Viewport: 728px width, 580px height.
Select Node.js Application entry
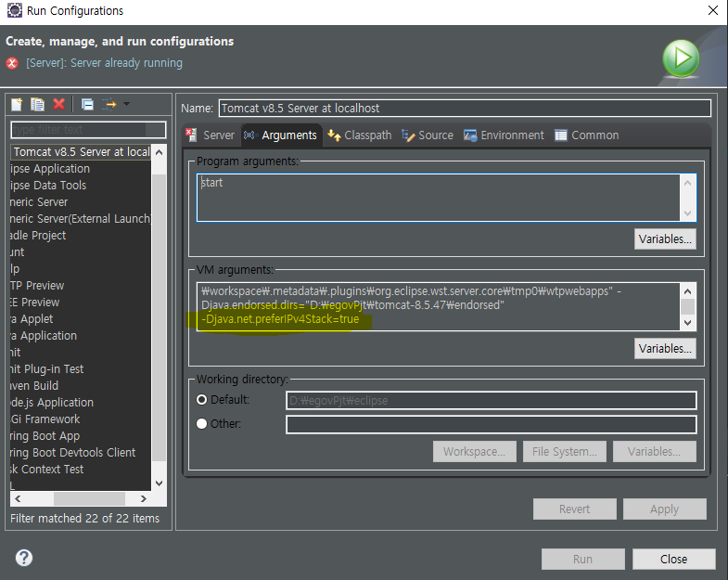(x=52, y=403)
